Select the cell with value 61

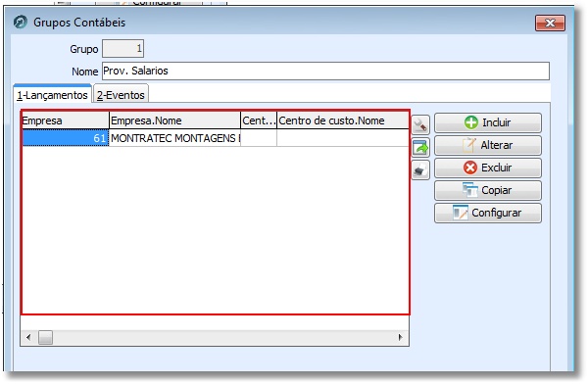[x=66, y=138]
